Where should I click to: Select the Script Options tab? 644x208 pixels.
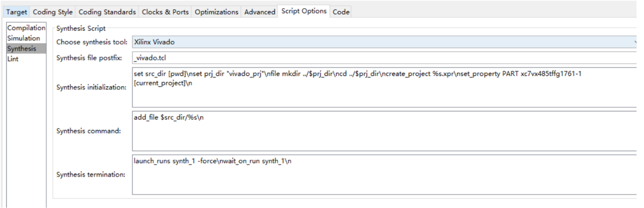pyautogui.click(x=304, y=11)
